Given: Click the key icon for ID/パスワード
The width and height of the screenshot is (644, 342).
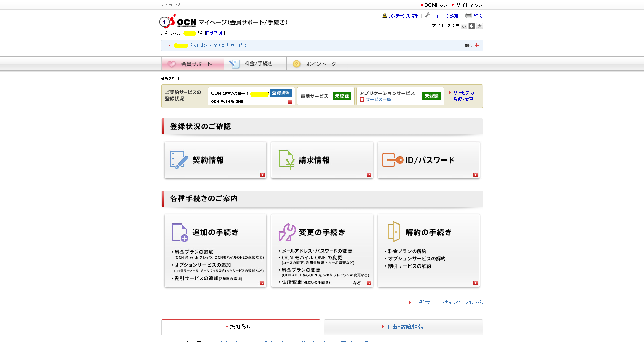Looking at the screenshot, I should click(x=392, y=160).
